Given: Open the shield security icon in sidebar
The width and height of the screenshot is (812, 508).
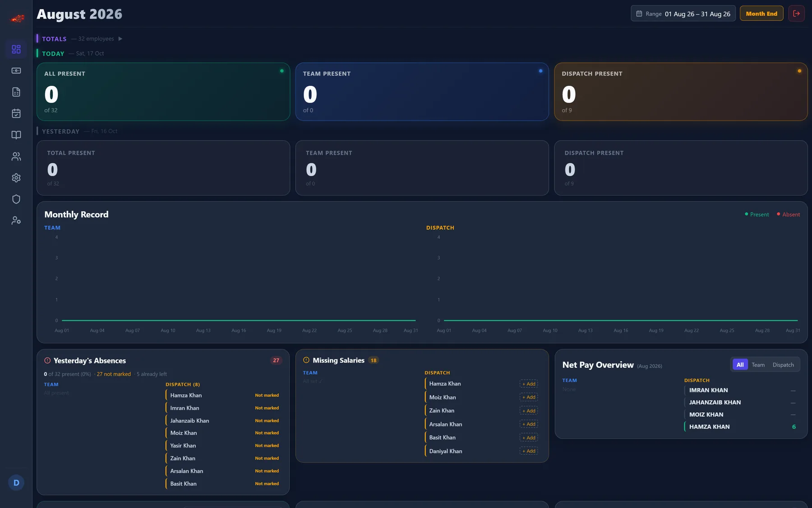Looking at the screenshot, I should point(16,199).
